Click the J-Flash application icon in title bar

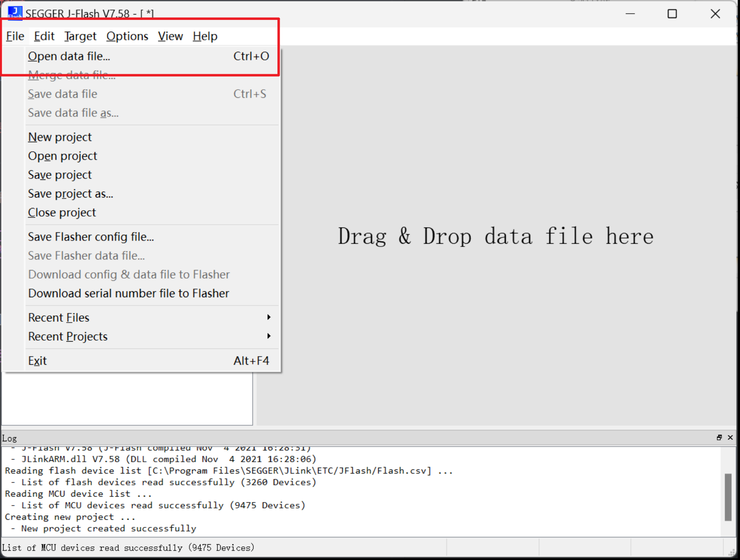[15, 13]
